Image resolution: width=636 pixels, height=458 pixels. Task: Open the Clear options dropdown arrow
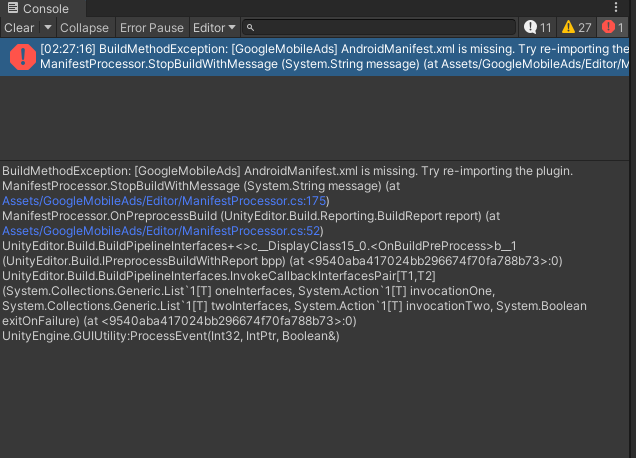[x=48, y=28]
